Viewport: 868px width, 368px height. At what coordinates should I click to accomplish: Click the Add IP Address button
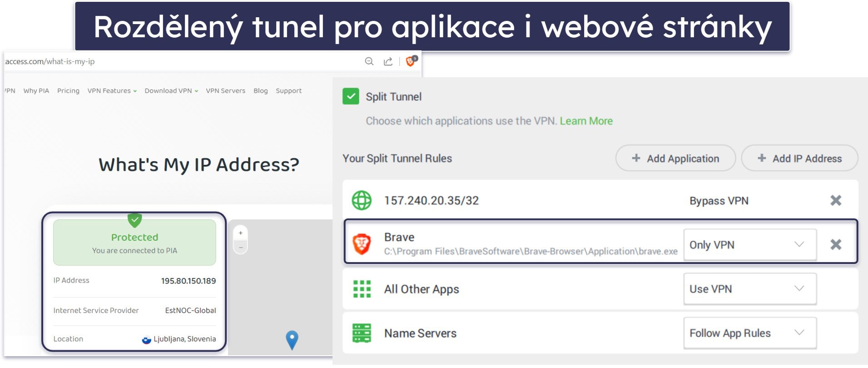coord(799,158)
